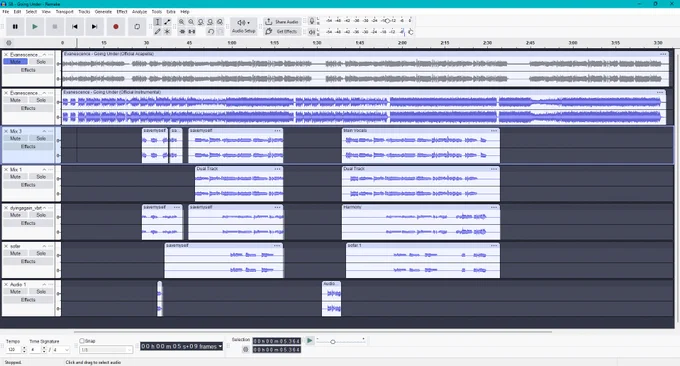Open the Effect menu
Screen dimensions: 680x366
pos(122,12)
